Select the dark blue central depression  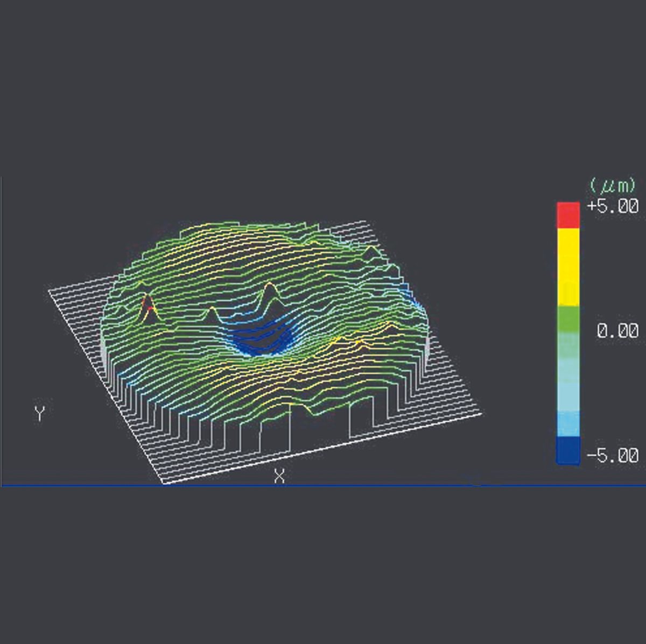point(262,340)
